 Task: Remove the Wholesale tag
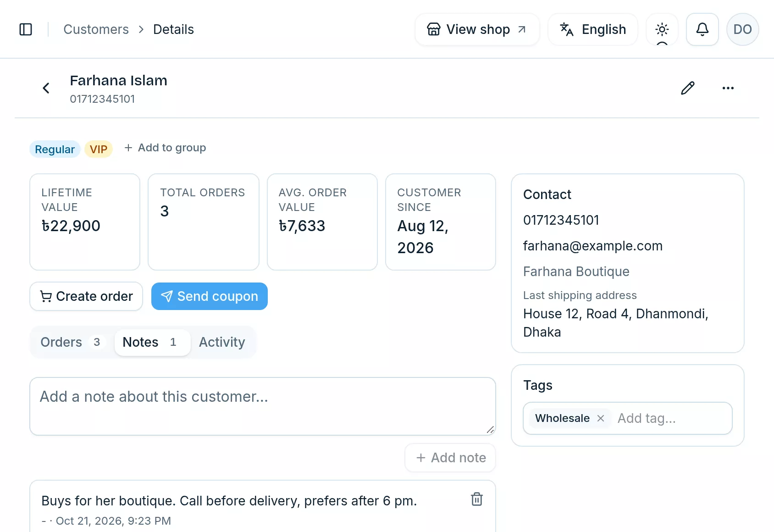(601, 418)
